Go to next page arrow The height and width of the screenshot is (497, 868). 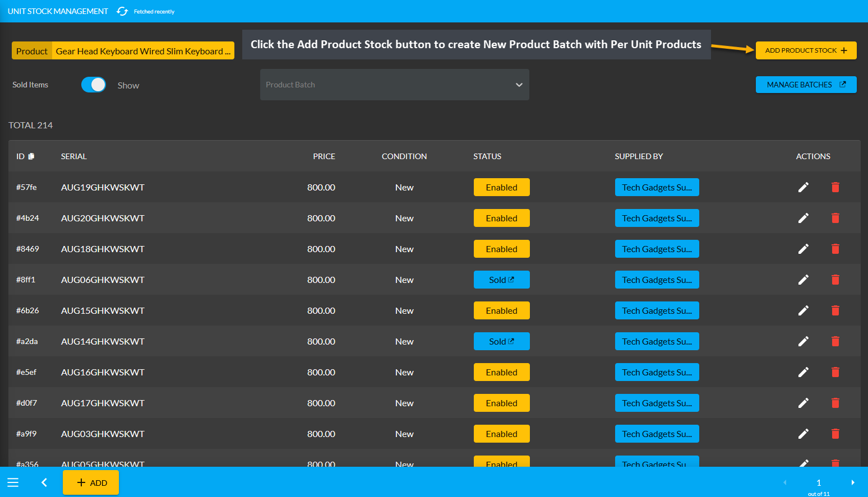point(853,482)
